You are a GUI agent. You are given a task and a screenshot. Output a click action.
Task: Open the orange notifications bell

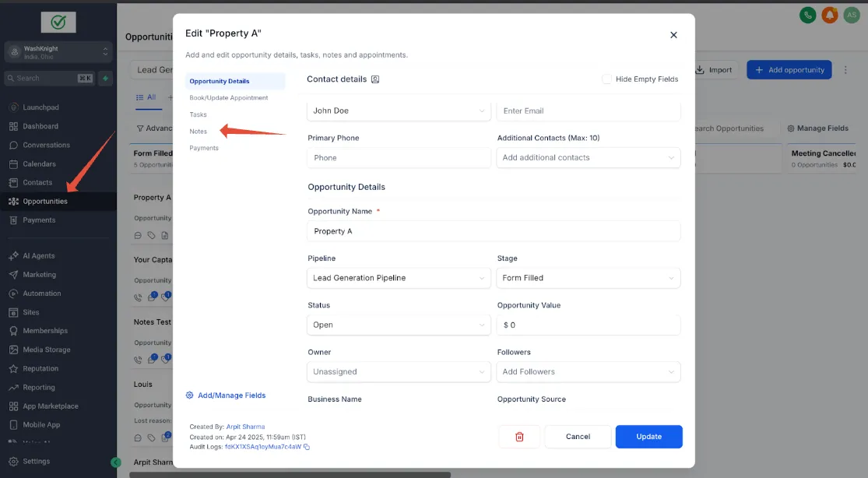click(829, 15)
